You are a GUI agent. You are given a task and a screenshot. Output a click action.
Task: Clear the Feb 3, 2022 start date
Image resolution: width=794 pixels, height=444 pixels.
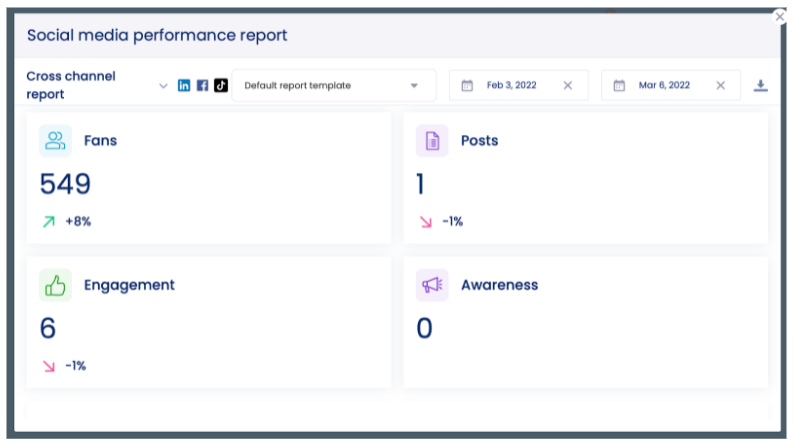point(568,86)
